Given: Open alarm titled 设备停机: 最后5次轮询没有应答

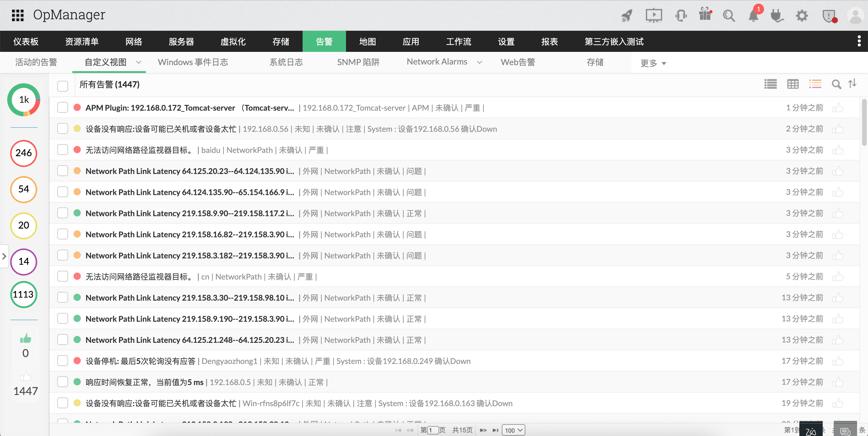Looking at the screenshot, I should pos(140,361).
